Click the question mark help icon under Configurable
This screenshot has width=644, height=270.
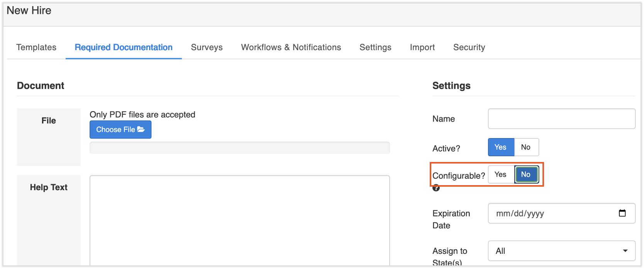(x=436, y=188)
